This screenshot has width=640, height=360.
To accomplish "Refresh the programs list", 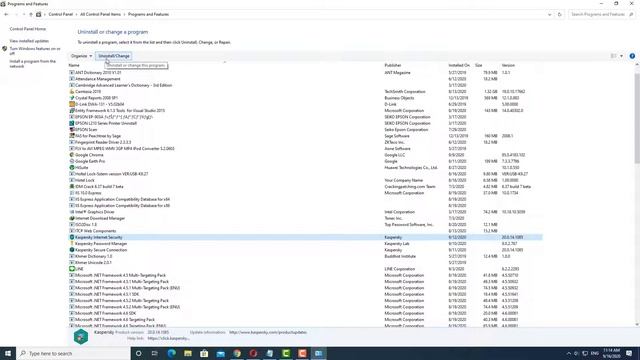I will click(x=560, y=14).
